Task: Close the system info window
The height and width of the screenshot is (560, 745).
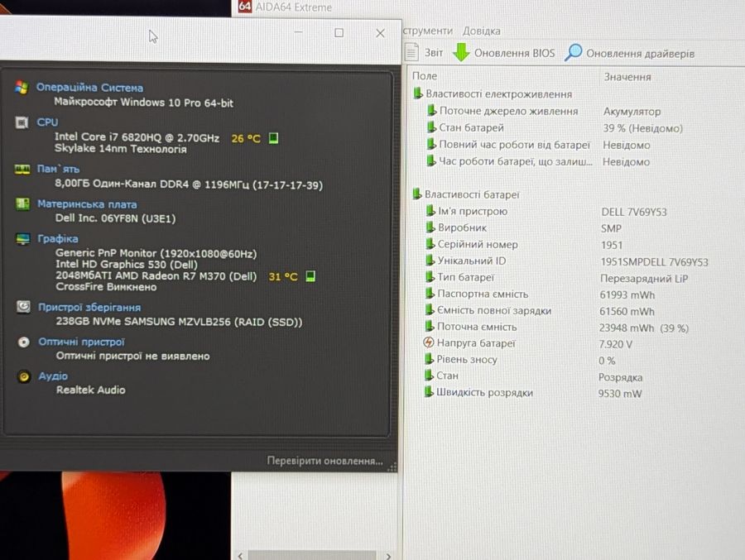Action: tap(380, 33)
